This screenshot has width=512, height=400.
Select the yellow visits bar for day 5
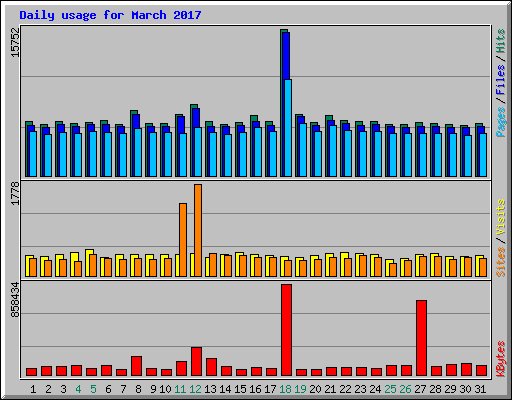tap(87, 263)
